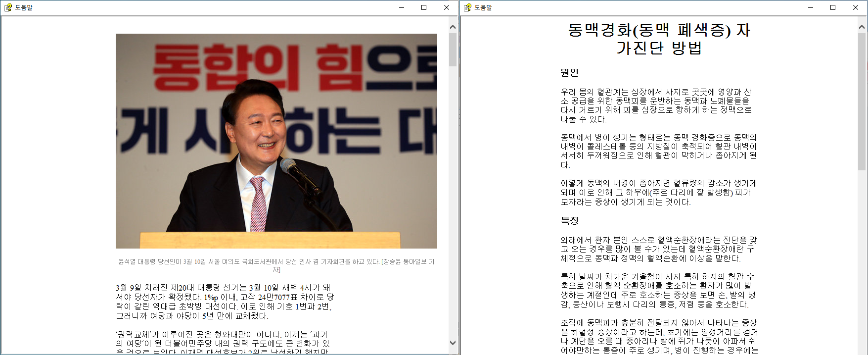Click the help icon in left window title bar
Screen dimensions: 868x355
(8, 7)
